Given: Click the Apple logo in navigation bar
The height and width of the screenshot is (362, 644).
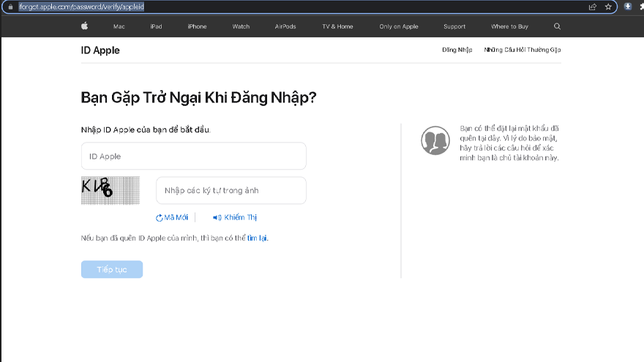Looking at the screenshot, I should [x=84, y=26].
